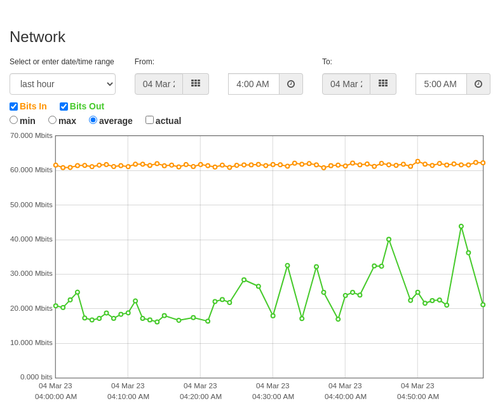Select the min radio button
Viewport: 500px width, 403px height.
[14, 120]
